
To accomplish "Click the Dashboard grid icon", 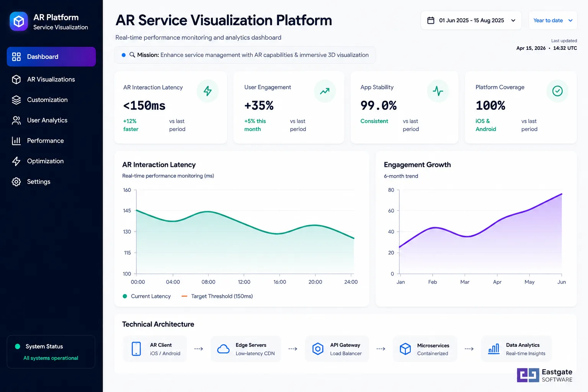I will coord(16,57).
